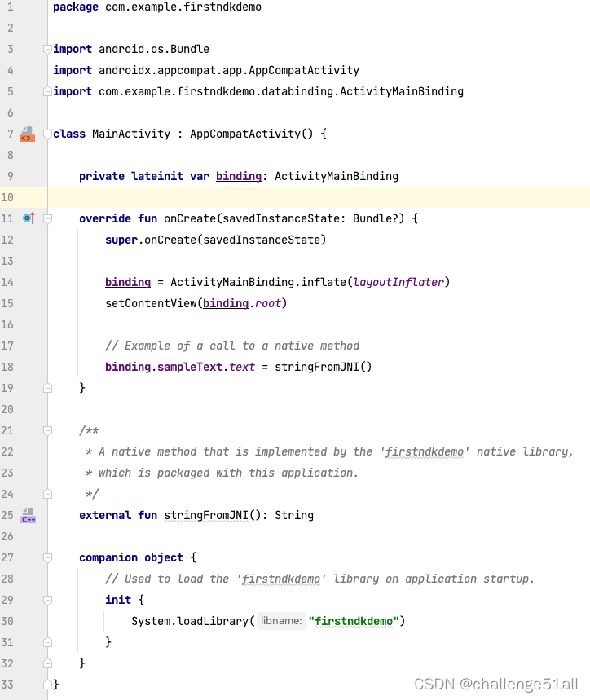
Task: Click the 'which is packaged' comment line
Action: [x=222, y=473]
